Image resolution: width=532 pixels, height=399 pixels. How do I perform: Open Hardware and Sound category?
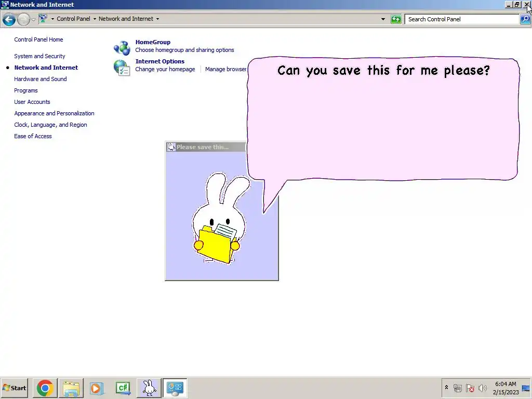(41, 79)
